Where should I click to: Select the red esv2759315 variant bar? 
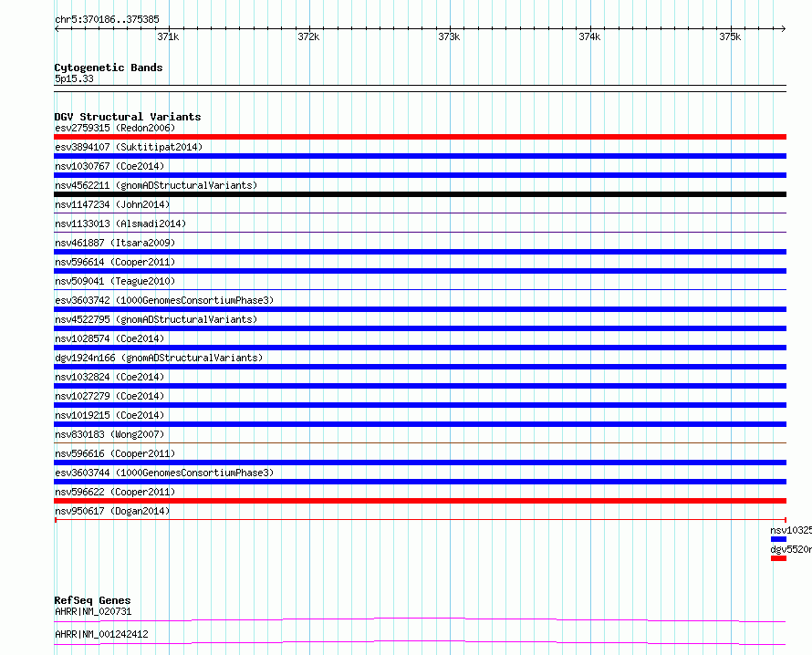(420, 137)
